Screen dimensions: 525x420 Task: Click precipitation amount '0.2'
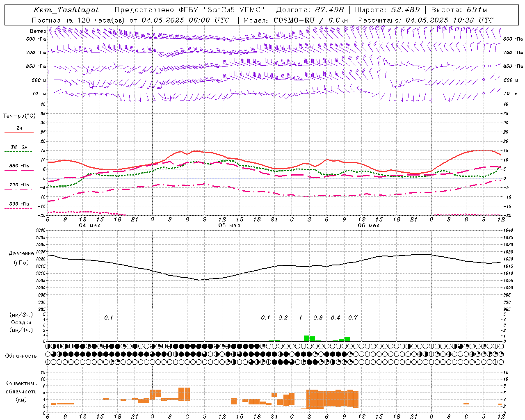tap(283, 318)
